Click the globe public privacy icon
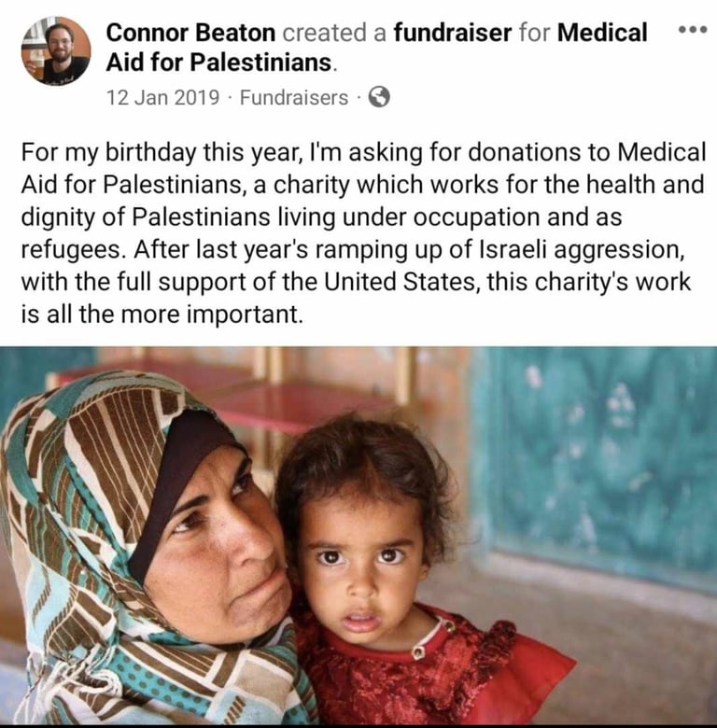The image size is (717, 728). (378, 96)
